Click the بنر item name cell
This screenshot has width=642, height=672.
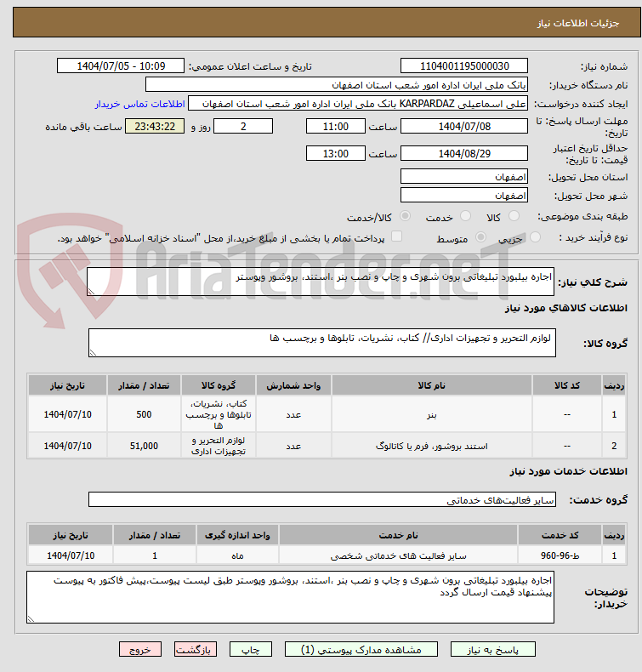[x=432, y=414]
